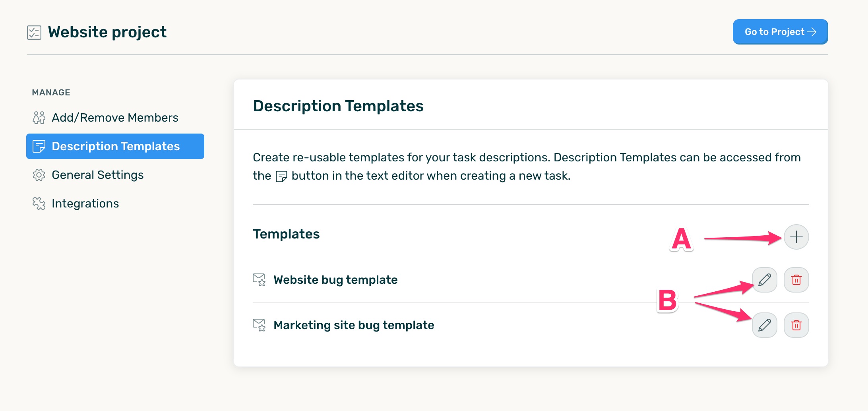Click the envelope icon beside Website bug template

[x=259, y=279]
